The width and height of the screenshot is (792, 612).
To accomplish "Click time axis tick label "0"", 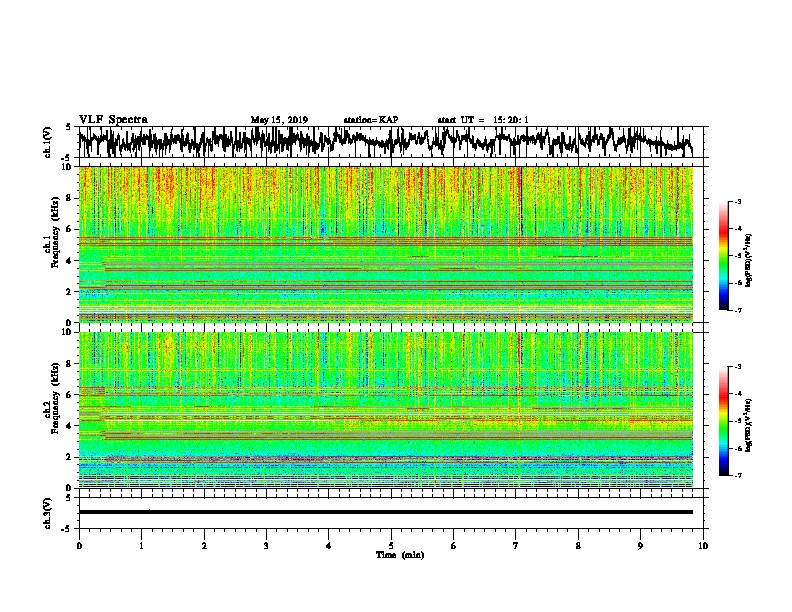I will pos(79,546).
